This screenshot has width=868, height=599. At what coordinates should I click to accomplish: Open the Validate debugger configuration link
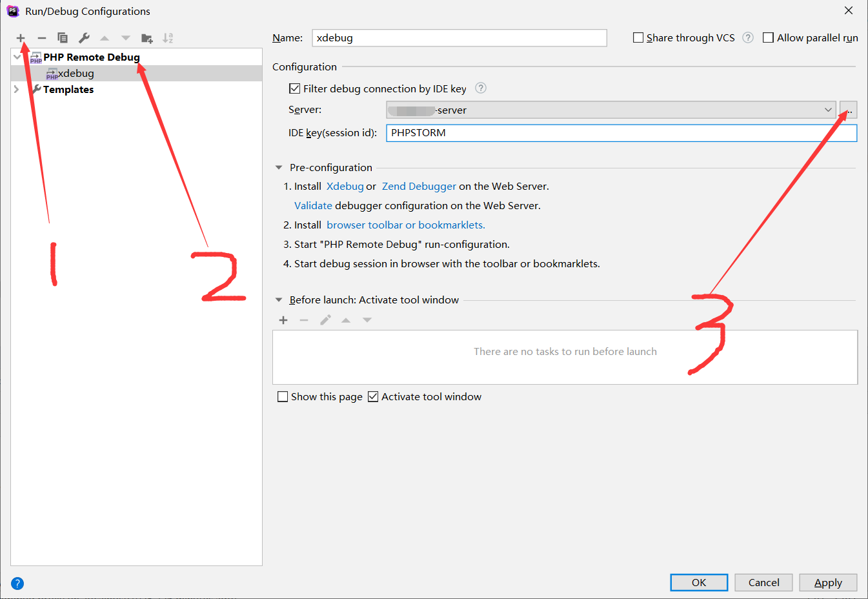(313, 205)
